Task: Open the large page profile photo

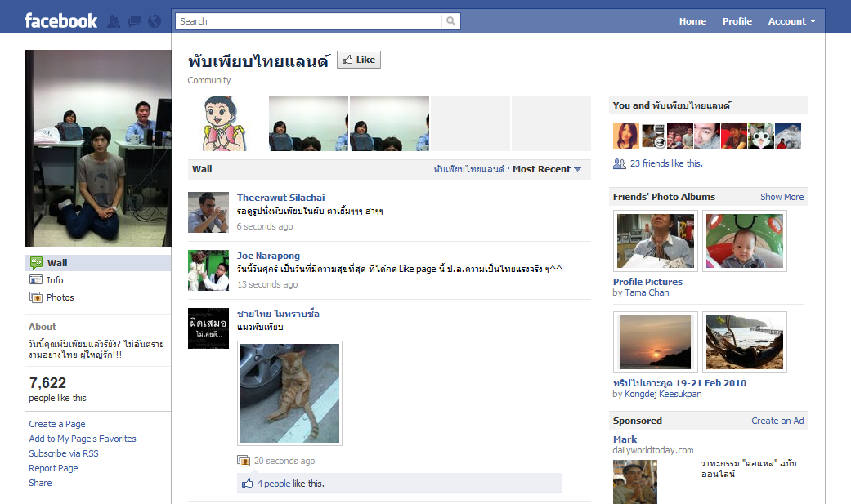Action: [98, 148]
